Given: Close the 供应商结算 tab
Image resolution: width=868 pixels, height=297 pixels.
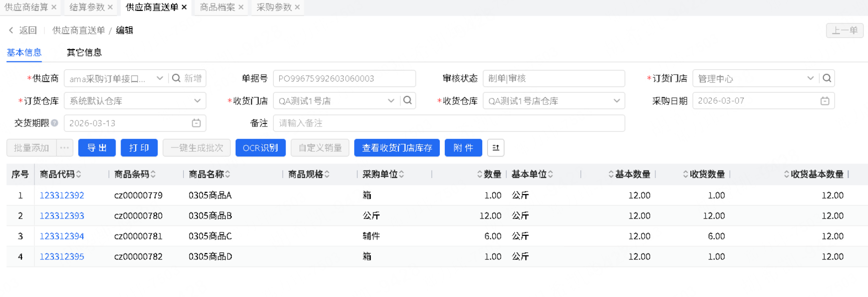Looking at the screenshot, I should pos(54,7).
